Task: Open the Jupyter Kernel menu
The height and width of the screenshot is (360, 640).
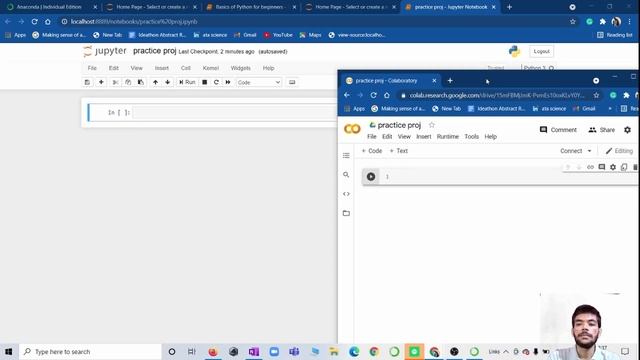Action: click(211, 68)
